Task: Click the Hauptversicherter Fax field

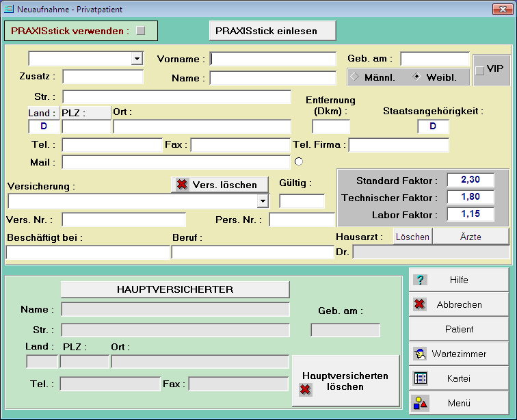Action: pyautogui.click(x=239, y=384)
